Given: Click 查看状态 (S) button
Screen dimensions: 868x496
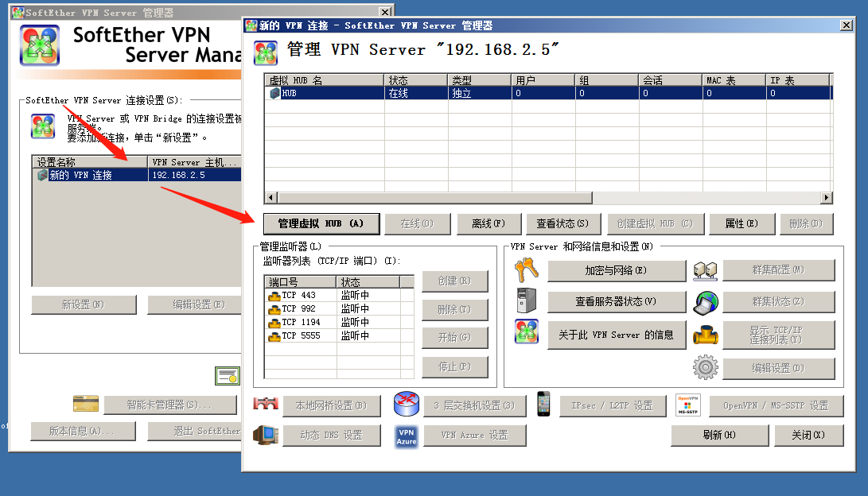Looking at the screenshot, I should coord(562,224).
